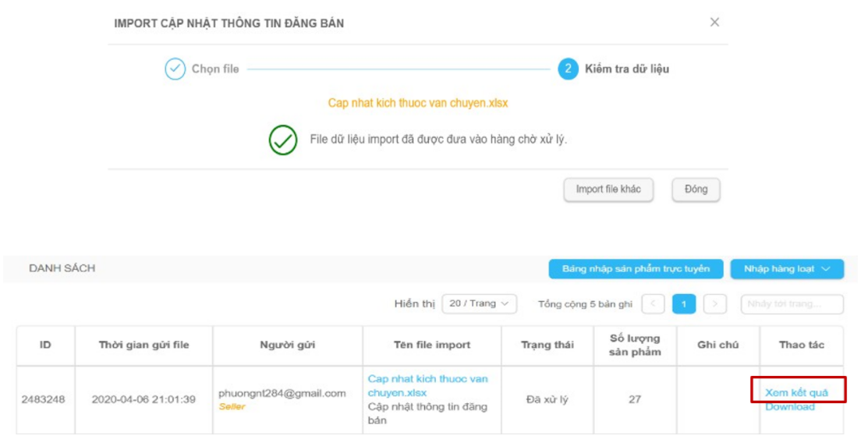Click the "Nhảy tới trang" input field
This screenshot has width=868, height=443.
(792, 304)
